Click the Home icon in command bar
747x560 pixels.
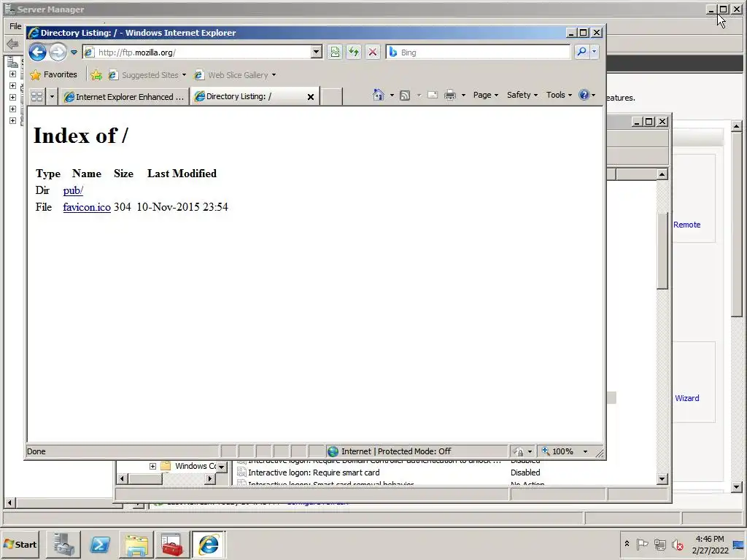379,95
